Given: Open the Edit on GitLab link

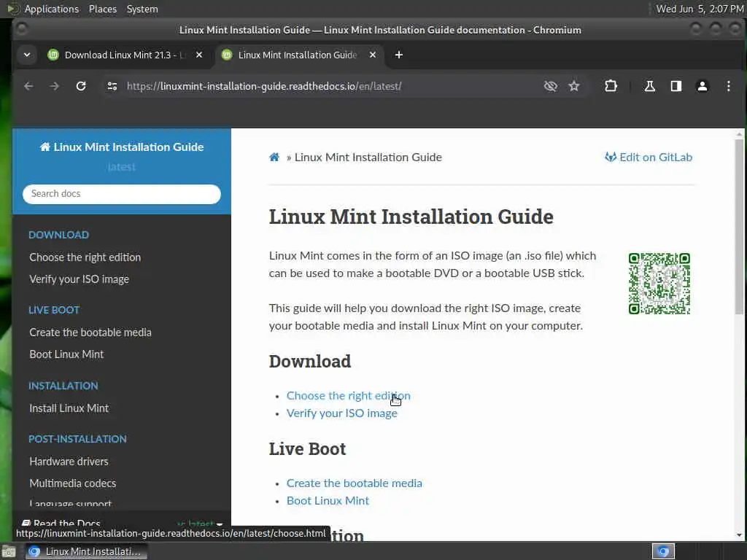Looking at the screenshot, I should [649, 157].
